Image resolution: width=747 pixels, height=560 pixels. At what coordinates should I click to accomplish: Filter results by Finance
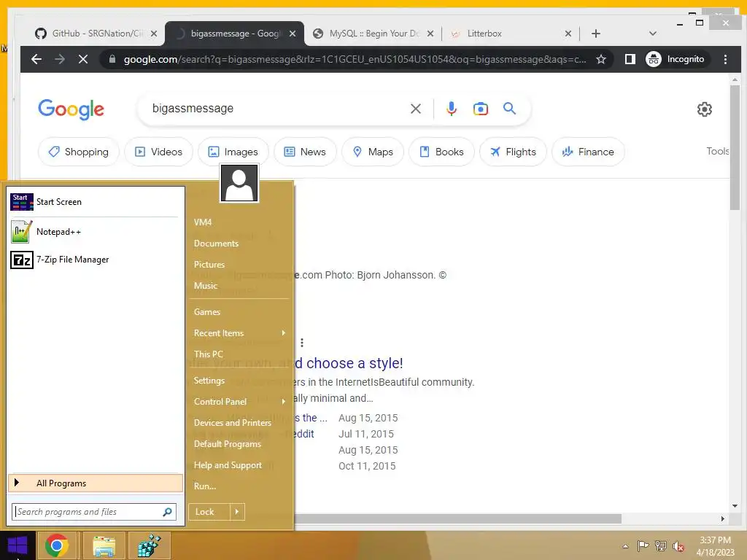pos(588,152)
